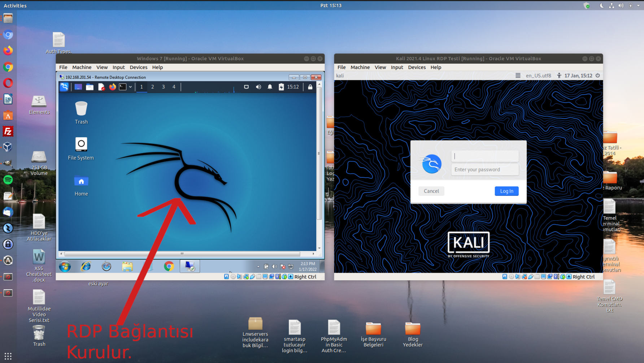Open Internet Explorer on the Windows 7 taskbar
Screen dimensions: 644x363
click(86, 267)
